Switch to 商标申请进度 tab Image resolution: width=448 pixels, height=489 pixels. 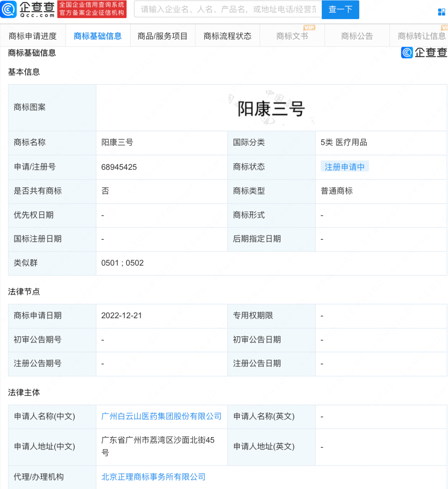pyautogui.click(x=32, y=36)
